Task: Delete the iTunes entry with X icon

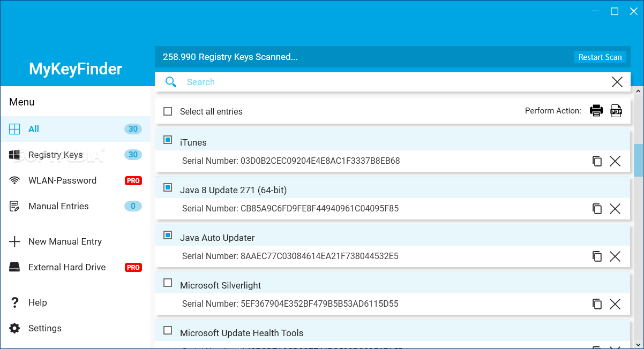Action: tap(615, 161)
